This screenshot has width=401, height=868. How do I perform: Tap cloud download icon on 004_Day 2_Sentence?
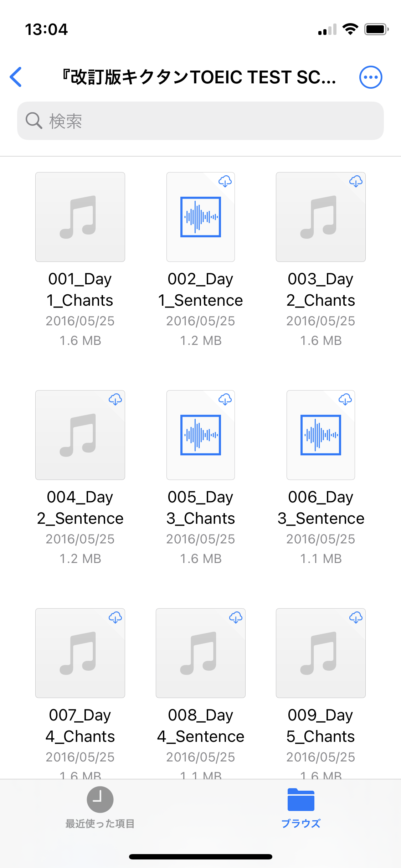(x=115, y=399)
